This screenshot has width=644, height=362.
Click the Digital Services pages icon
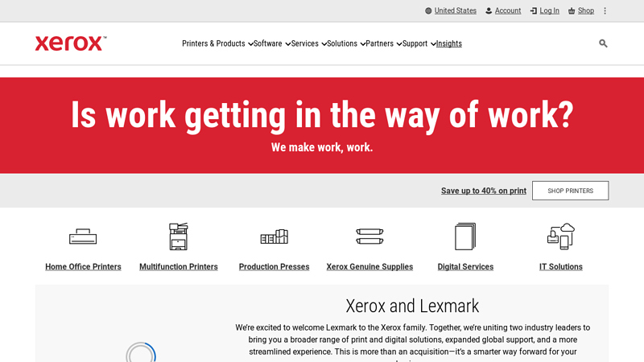465,237
